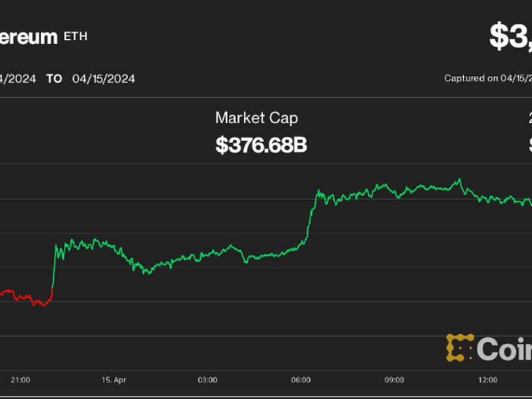Select the 09:00 time axis label
532x399 pixels.
tap(394, 380)
